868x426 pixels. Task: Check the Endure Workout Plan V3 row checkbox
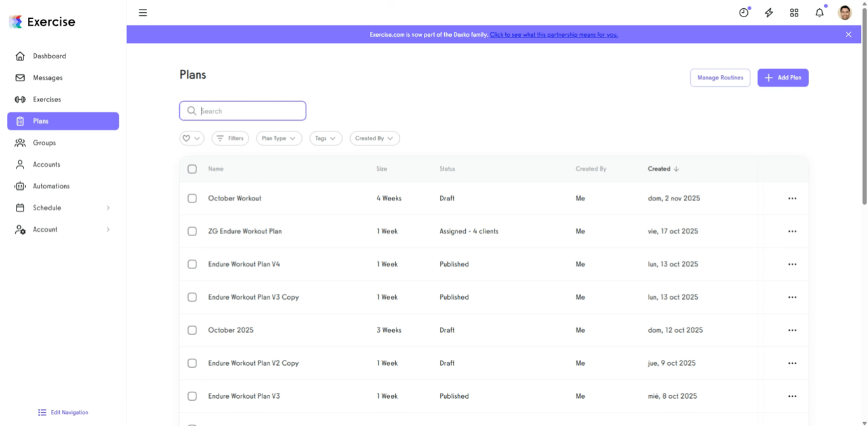[x=192, y=396]
